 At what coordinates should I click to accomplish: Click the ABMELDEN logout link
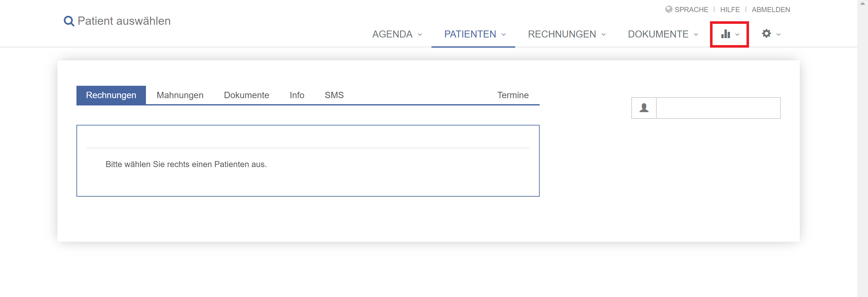(771, 10)
